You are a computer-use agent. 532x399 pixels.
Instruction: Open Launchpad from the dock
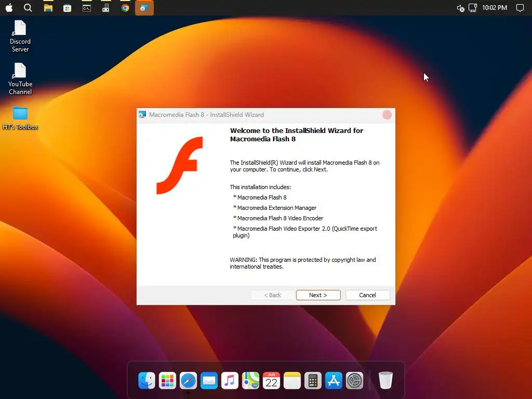coord(167,380)
